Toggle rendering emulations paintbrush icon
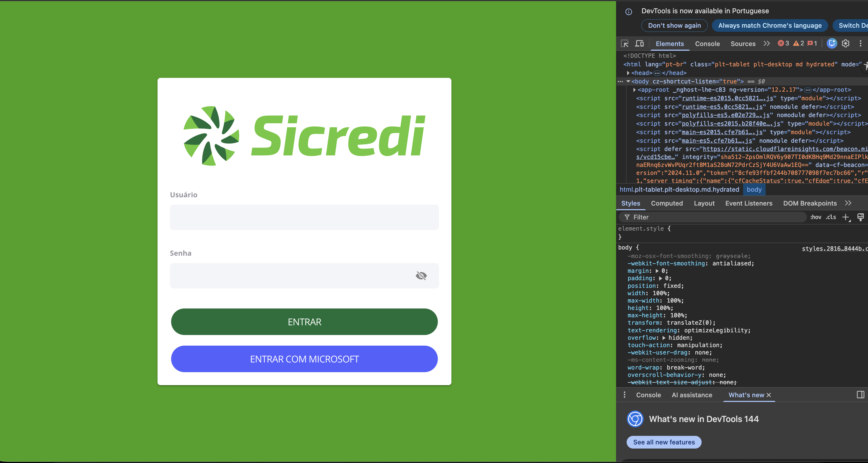This screenshot has width=868, height=463. point(860,217)
